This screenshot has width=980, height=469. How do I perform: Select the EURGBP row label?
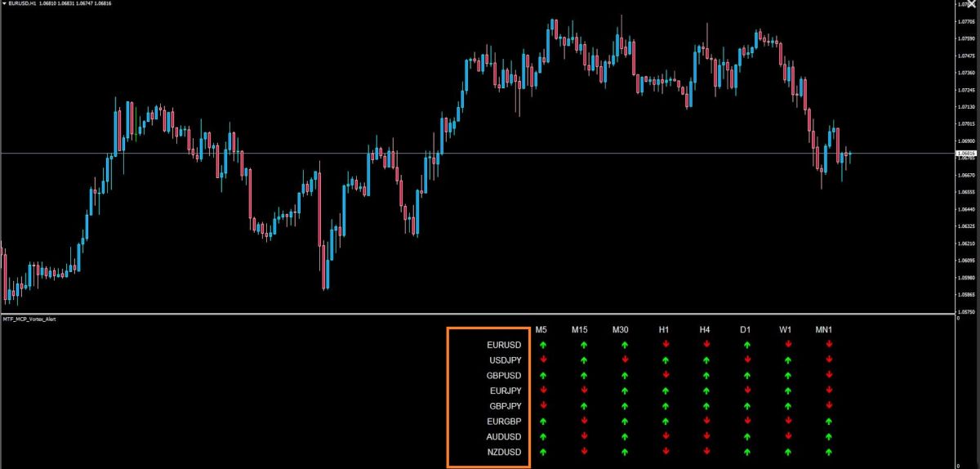[x=504, y=421]
